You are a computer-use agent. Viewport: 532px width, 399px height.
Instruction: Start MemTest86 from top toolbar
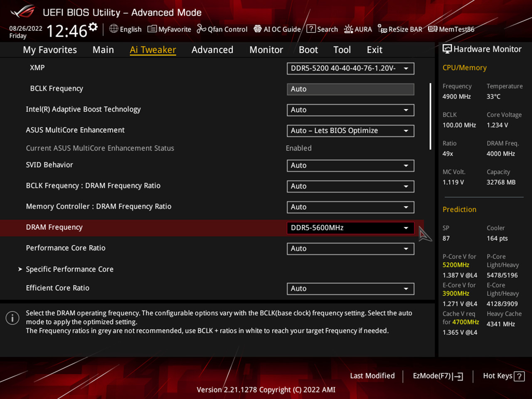tap(433, 29)
